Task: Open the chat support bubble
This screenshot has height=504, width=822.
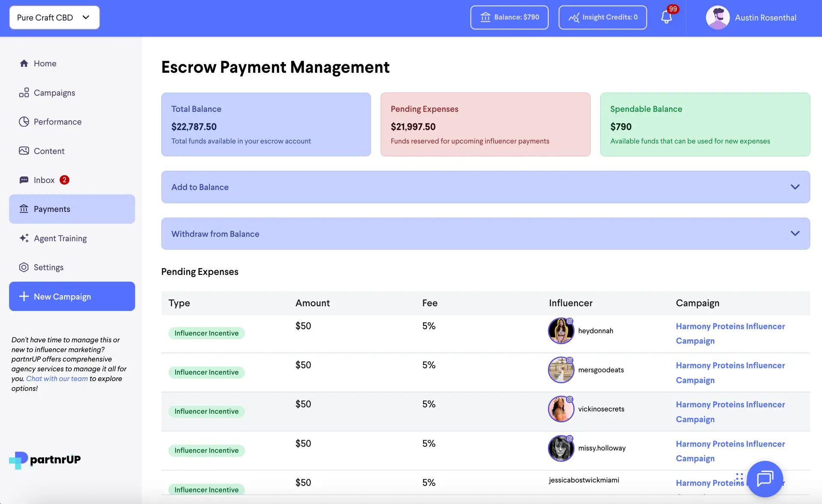Action: click(765, 479)
